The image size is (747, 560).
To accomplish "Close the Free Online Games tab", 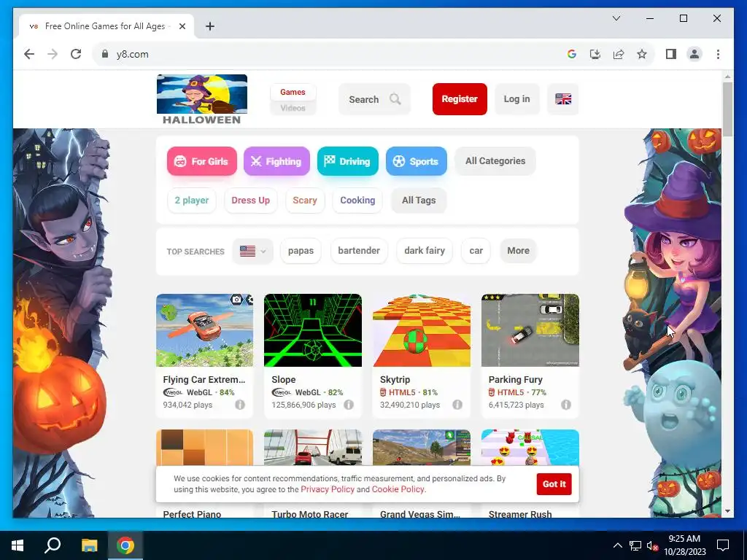I will pyautogui.click(x=182, y=26).
